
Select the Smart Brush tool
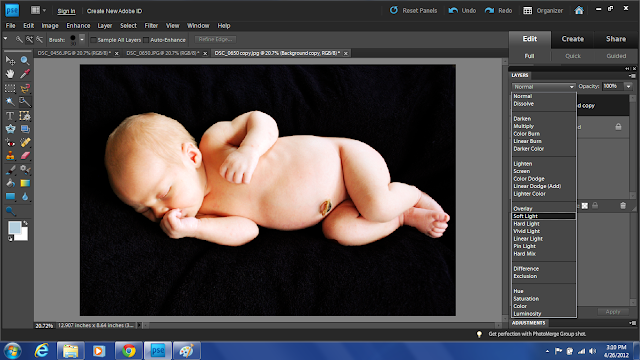click(25, 169)
